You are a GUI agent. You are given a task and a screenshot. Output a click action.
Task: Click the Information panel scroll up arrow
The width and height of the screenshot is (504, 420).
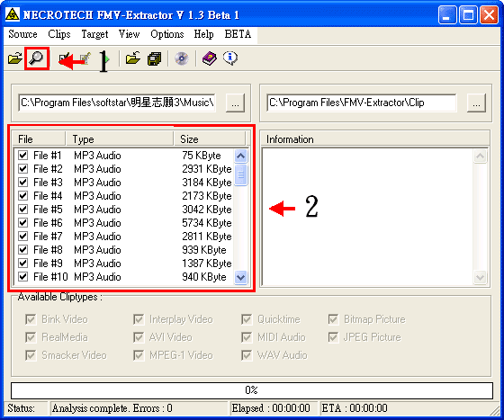[x=481, y=156]
